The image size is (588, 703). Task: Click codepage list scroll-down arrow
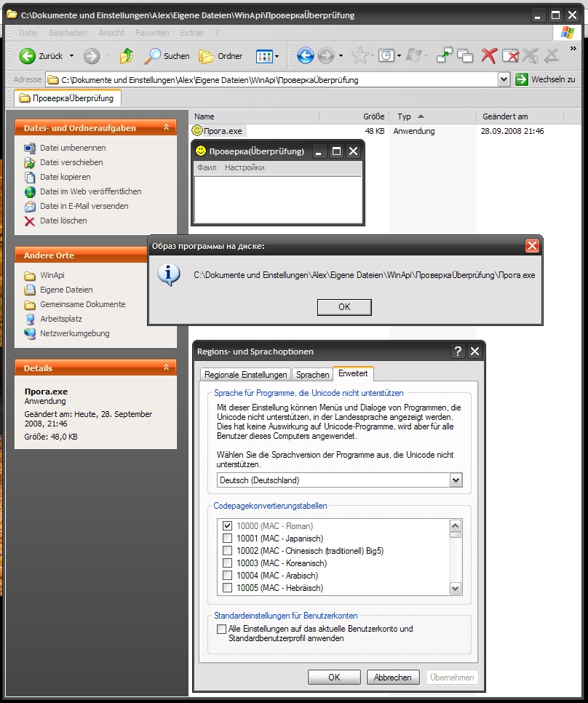pyautogui.click(x=456, y=589)
